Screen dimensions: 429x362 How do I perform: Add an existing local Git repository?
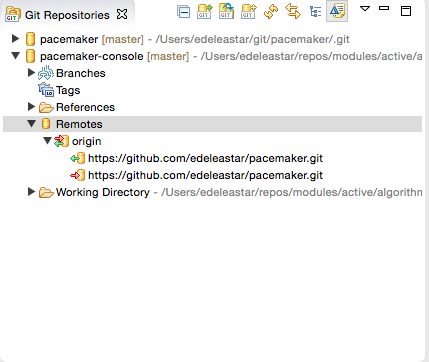tap(205, 11)
